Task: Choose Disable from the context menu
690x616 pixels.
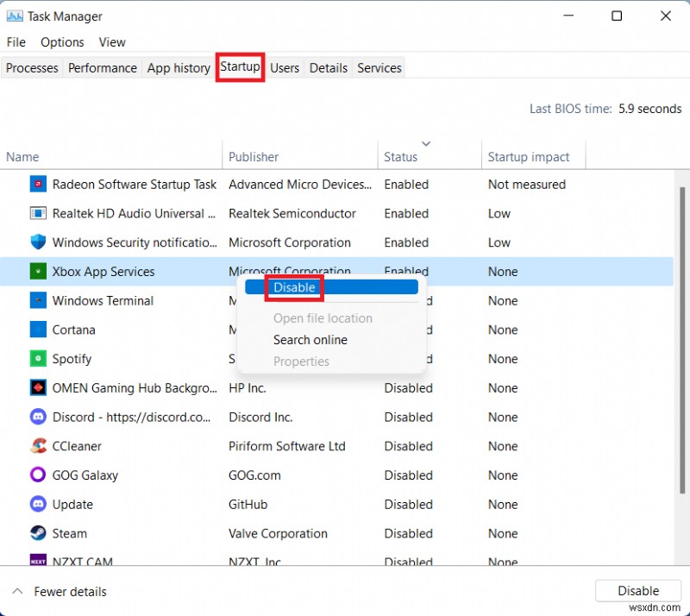Action: click(294, 287)
